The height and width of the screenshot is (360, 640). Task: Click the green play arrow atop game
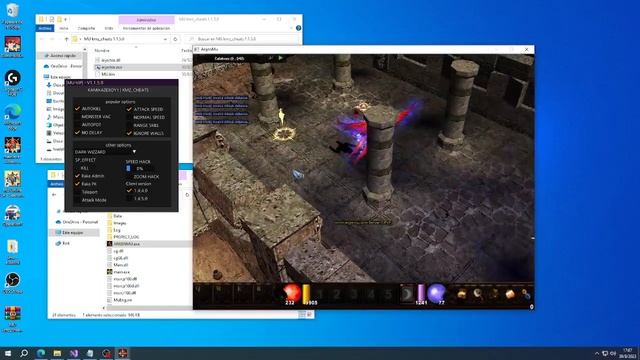(280, 58)
